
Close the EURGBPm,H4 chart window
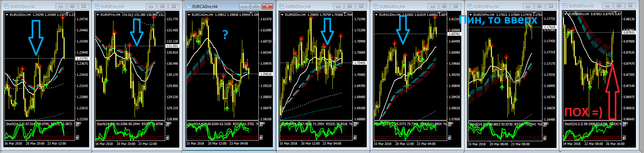tap(631, 6)
